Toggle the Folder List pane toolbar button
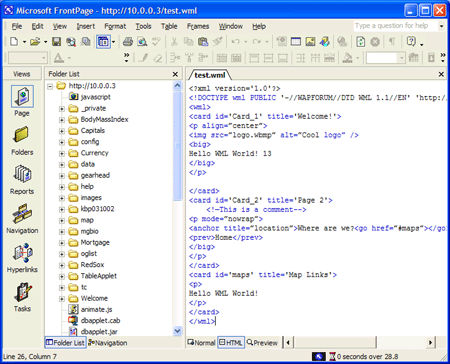Viewport: 450px width, 364px height. click(x=103, y=42)
